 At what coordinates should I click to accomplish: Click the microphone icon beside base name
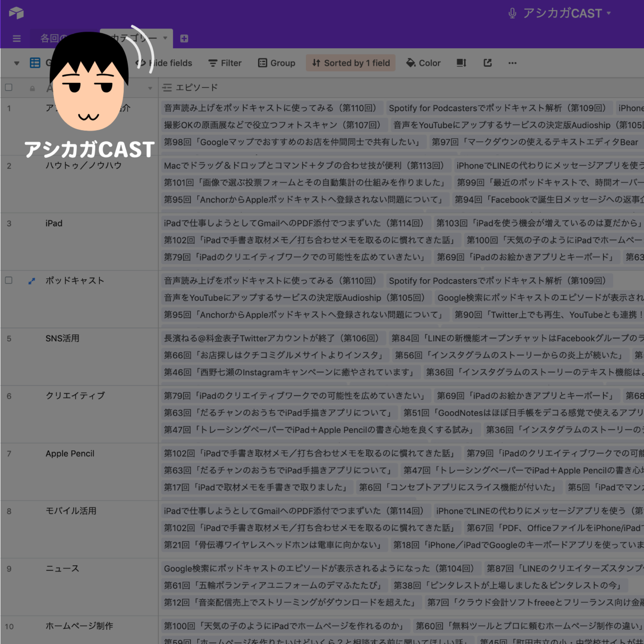click(x=512, y=13)
